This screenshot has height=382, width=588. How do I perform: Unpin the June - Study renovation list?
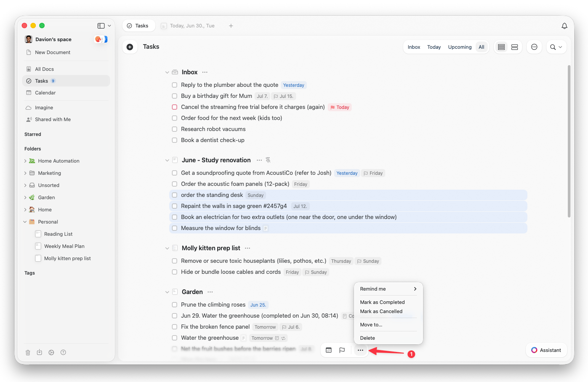coord(268,160)
